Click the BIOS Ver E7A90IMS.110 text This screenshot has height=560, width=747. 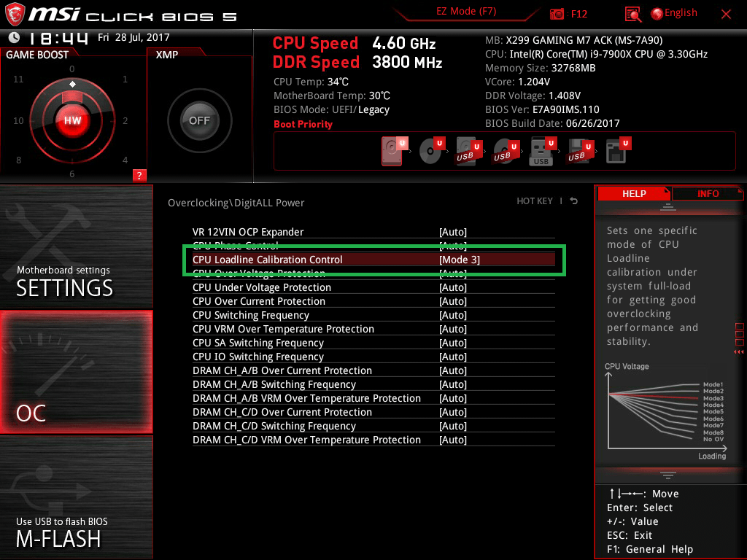point(542,109)
